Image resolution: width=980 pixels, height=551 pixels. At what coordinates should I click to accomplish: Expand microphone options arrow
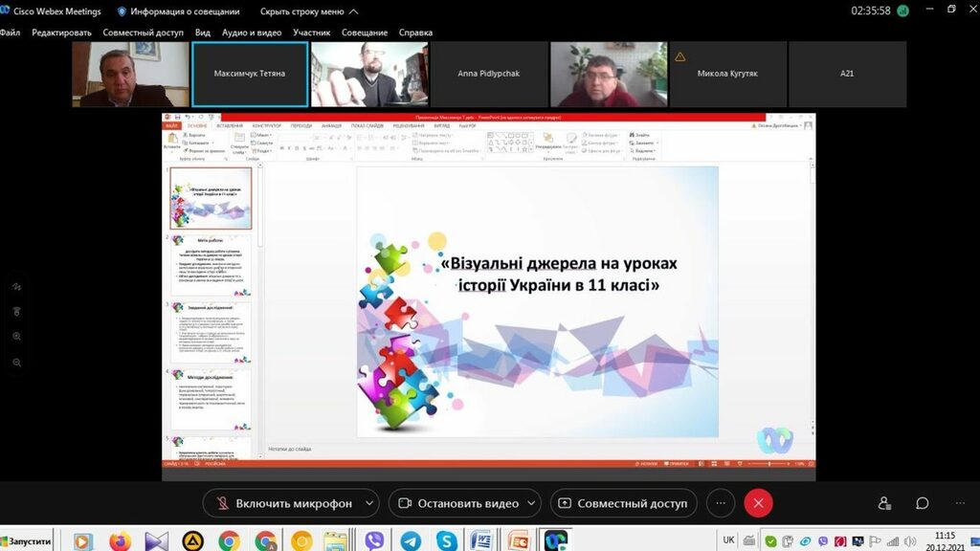pos(369,503)
